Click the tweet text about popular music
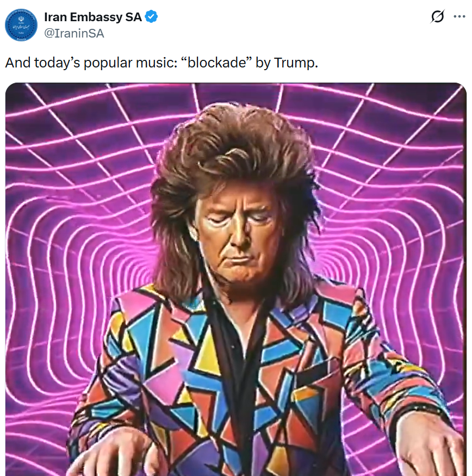 [x=162, y=63]
